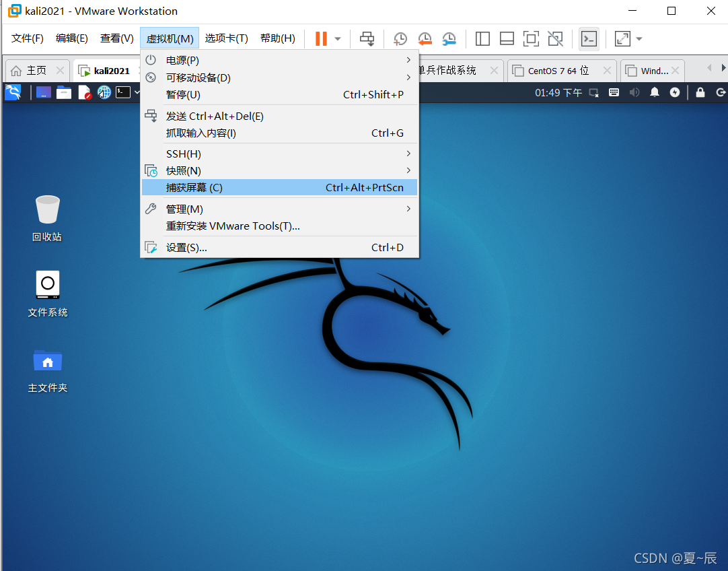
Task: Select the 回收站 trash desktop icon
Action: (47, 218)
